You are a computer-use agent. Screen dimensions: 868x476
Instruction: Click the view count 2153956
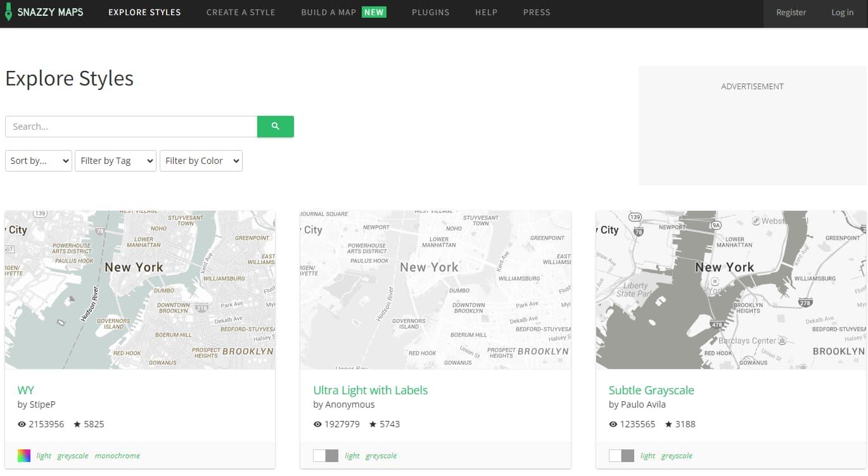tap(46, 424)
